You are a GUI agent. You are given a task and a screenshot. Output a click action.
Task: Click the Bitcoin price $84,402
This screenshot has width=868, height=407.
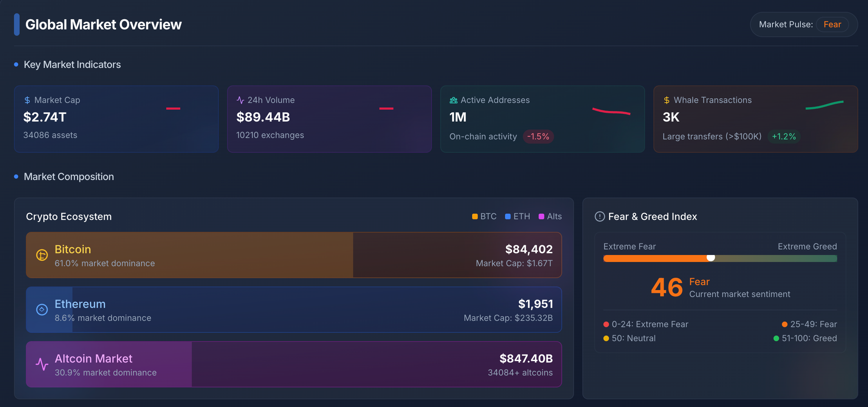pos(529,249)
